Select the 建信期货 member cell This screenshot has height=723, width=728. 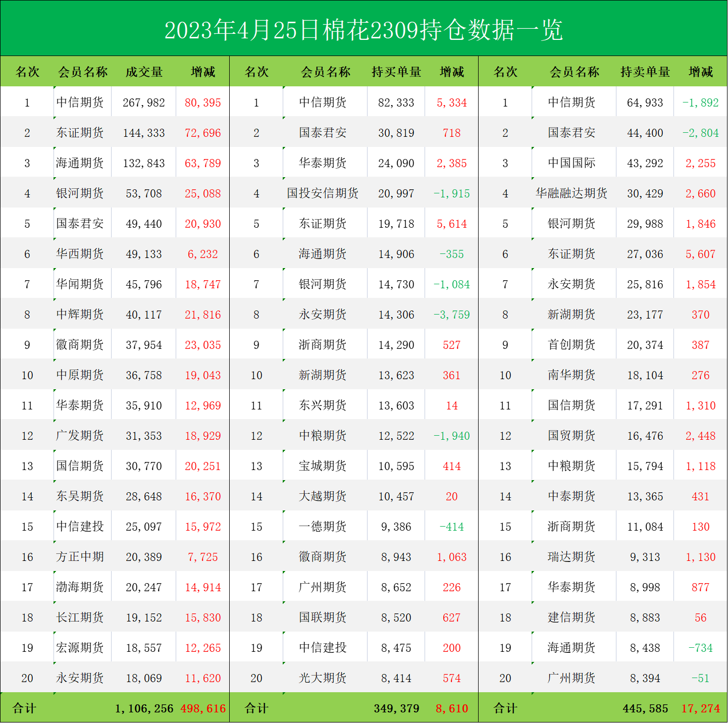pos(571,617)
